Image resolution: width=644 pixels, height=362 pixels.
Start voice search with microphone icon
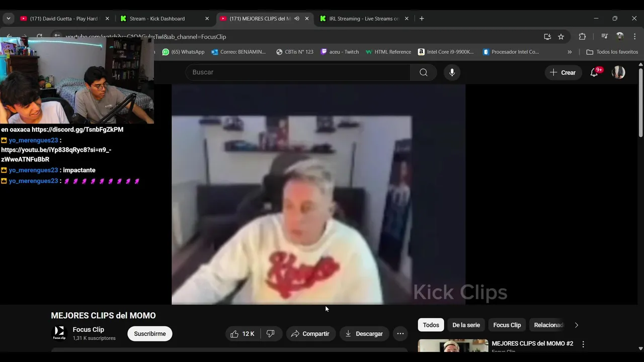(x=452, y=72)
